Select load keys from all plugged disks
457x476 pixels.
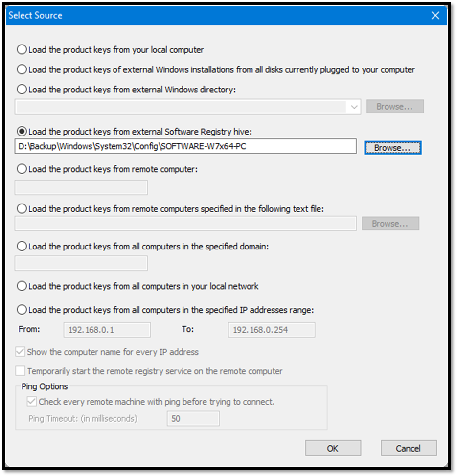point(22,69)
